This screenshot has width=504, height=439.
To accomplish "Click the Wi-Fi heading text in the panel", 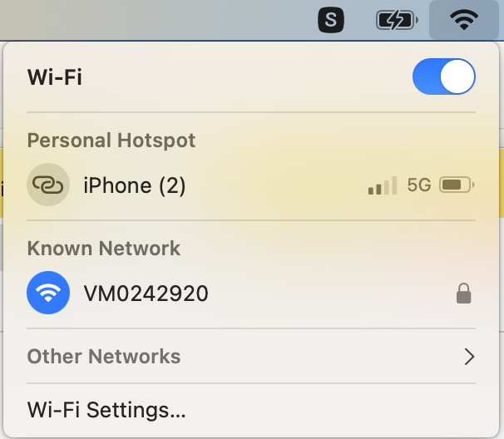I will click(55, 77).
